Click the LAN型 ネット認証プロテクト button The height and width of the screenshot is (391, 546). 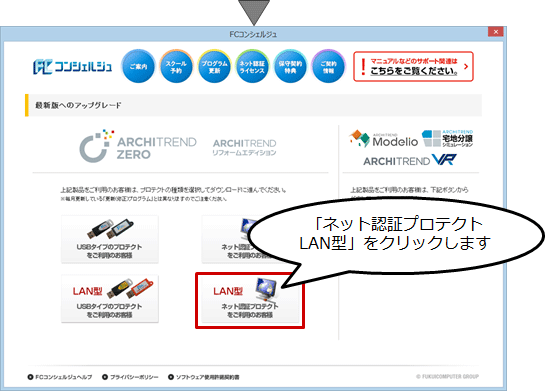[250, 299]
